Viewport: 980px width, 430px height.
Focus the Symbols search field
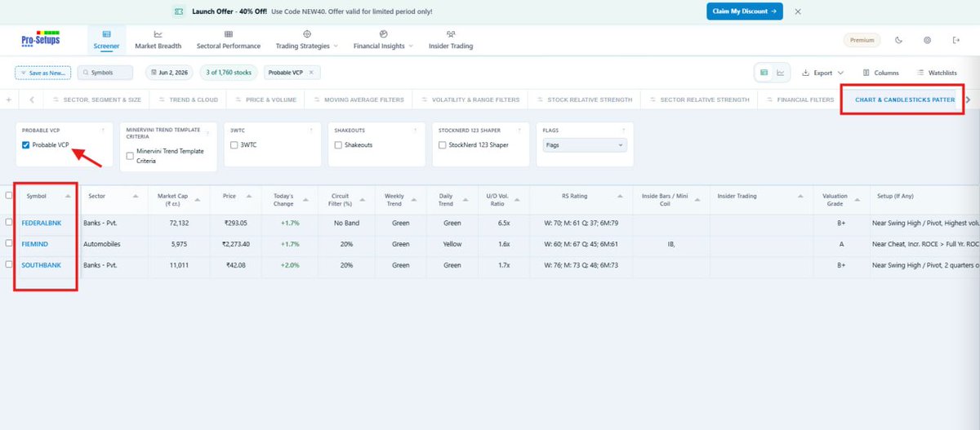(x=105, y=73)
